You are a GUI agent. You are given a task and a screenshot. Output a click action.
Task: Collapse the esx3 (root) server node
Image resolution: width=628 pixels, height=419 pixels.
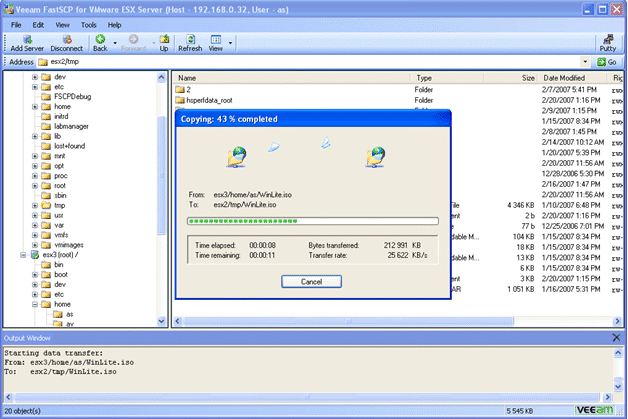click(x=22, y=255)
